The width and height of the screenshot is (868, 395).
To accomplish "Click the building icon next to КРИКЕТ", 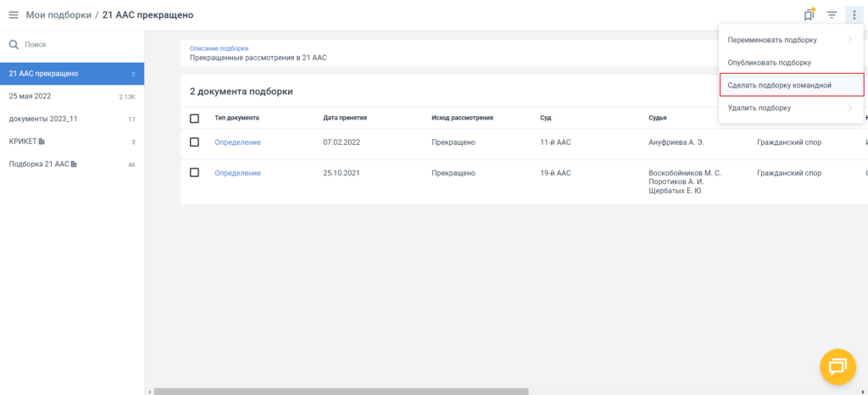I will [x=42, y=142].
